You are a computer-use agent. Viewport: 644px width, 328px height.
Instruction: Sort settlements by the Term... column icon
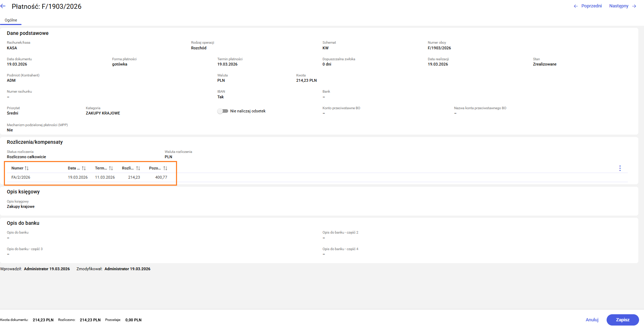tap(111, 168)
